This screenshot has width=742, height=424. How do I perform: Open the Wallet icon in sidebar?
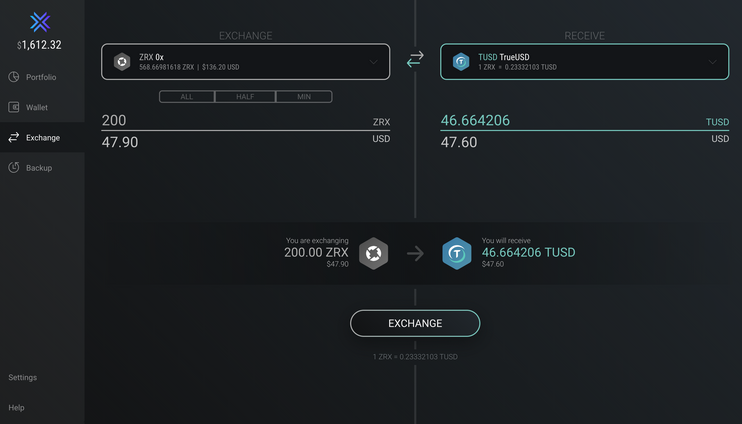tap(14, 107)
